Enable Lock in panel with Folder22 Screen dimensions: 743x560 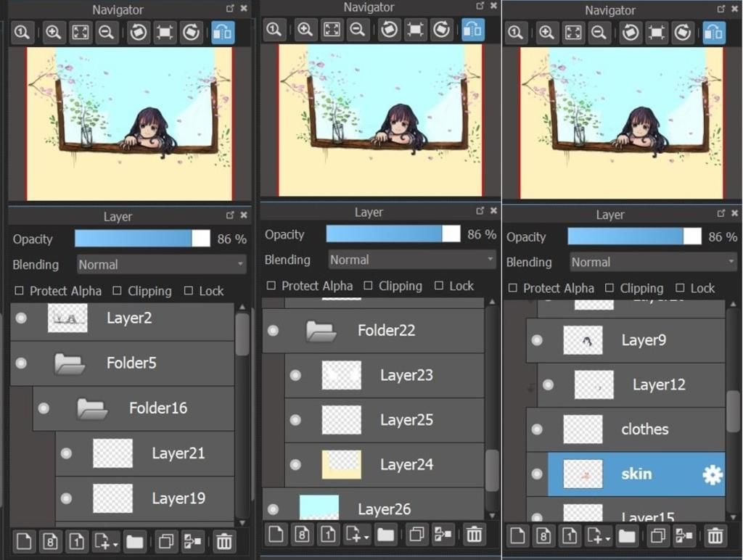tap(439, 285)
